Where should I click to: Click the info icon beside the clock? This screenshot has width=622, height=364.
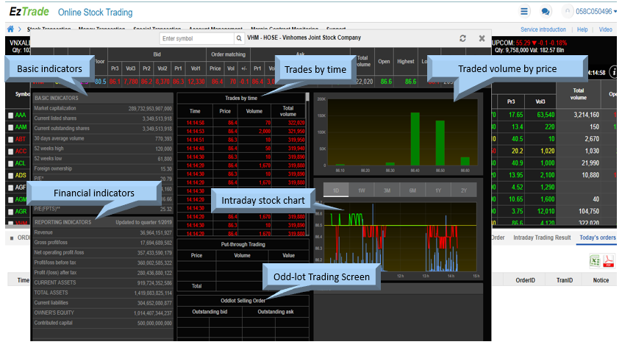(615, 72)
